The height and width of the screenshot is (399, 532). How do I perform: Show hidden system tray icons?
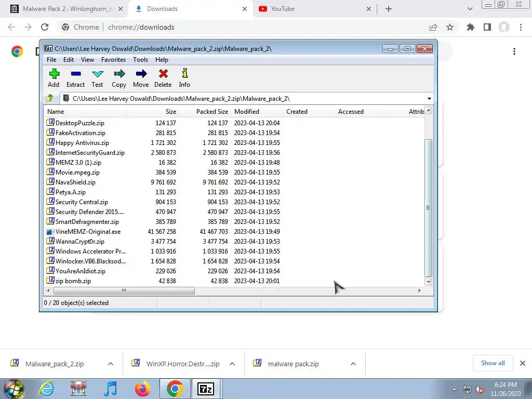[x=454, y=390]
